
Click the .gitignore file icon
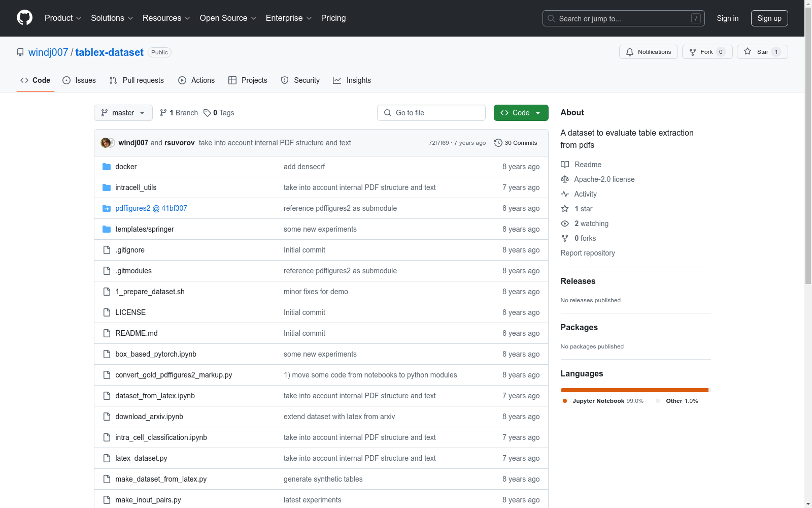pos(107,250)
